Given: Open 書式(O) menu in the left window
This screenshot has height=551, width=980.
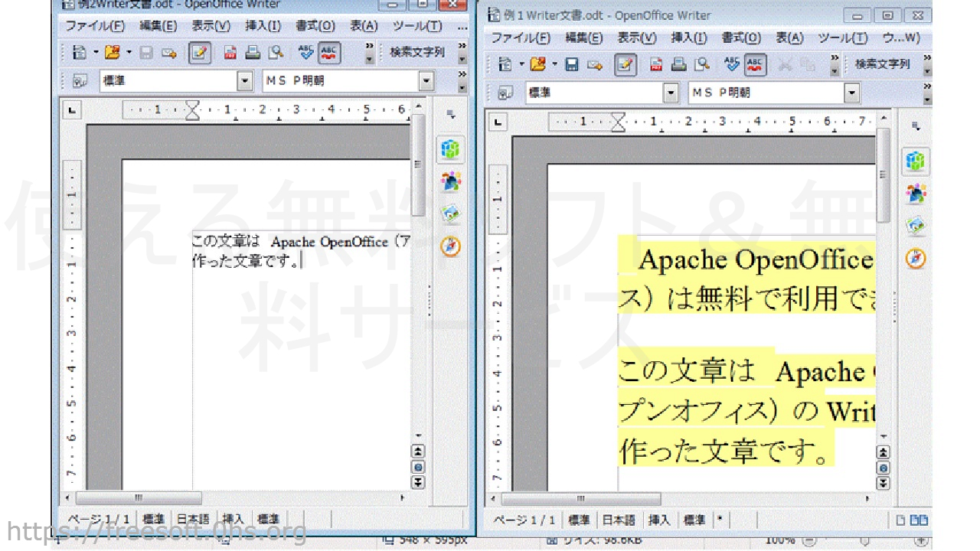Looking at the screenshot, I should [315, 26].
